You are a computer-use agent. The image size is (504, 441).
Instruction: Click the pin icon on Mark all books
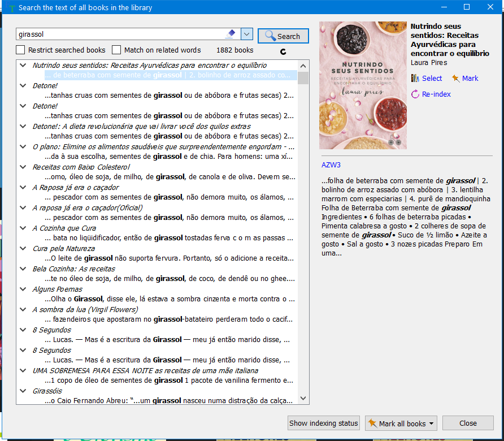coord(372,423)
